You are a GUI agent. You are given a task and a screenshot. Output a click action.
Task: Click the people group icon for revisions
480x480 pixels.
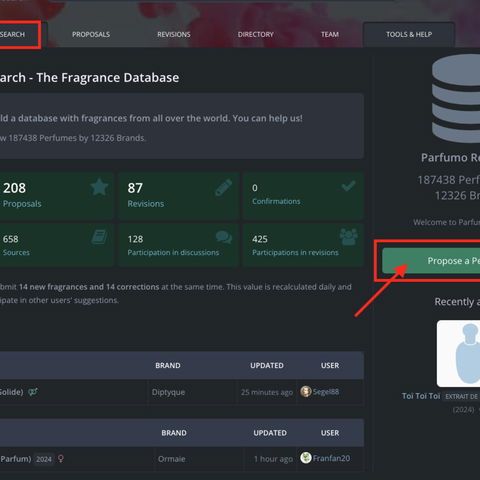pyautogui.click(x=348, y=237)
